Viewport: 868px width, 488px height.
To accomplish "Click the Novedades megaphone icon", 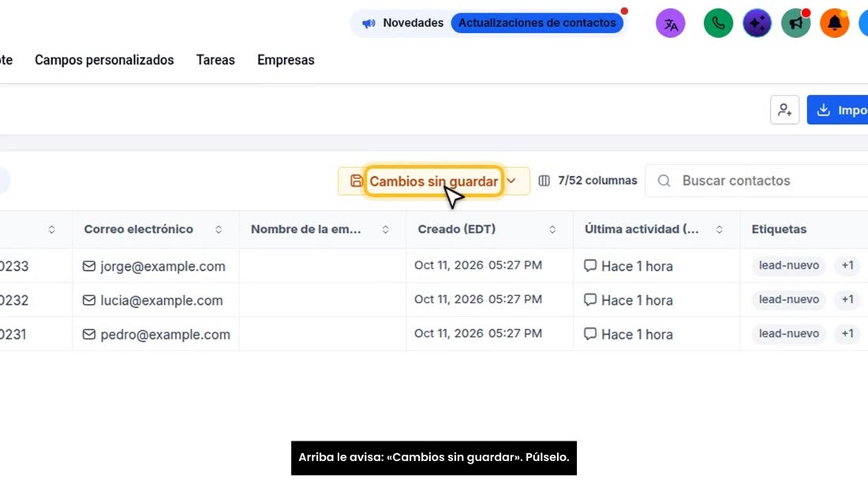I will 369,23.
